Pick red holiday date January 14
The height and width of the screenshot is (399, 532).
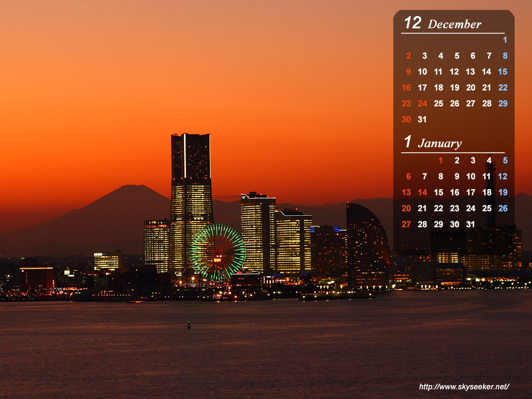422,192
